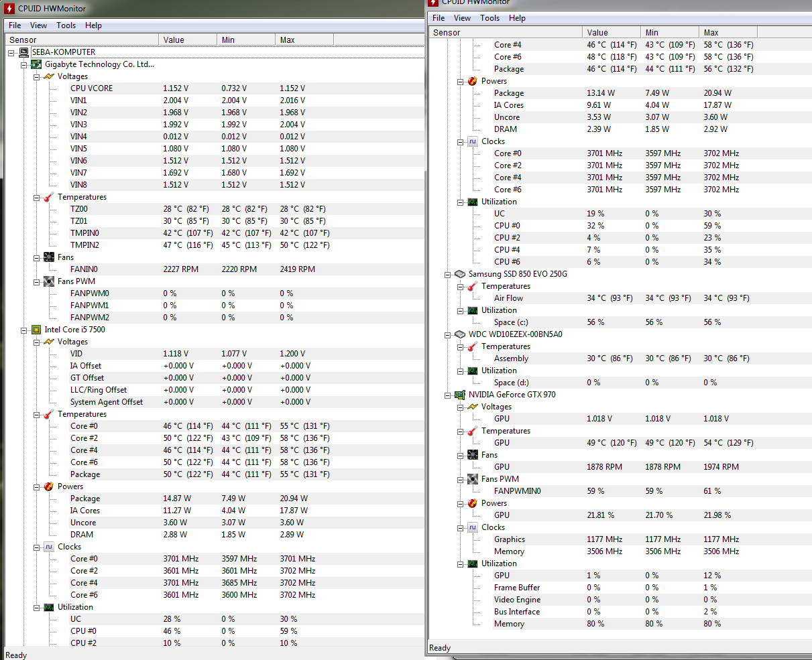Click the Ready status text in the right window
812x660 pixels.
click(440, 648)
